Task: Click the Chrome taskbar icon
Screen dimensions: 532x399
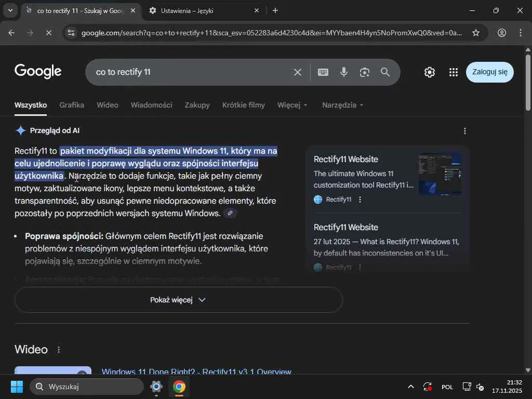Action: [x=179, y=387]
